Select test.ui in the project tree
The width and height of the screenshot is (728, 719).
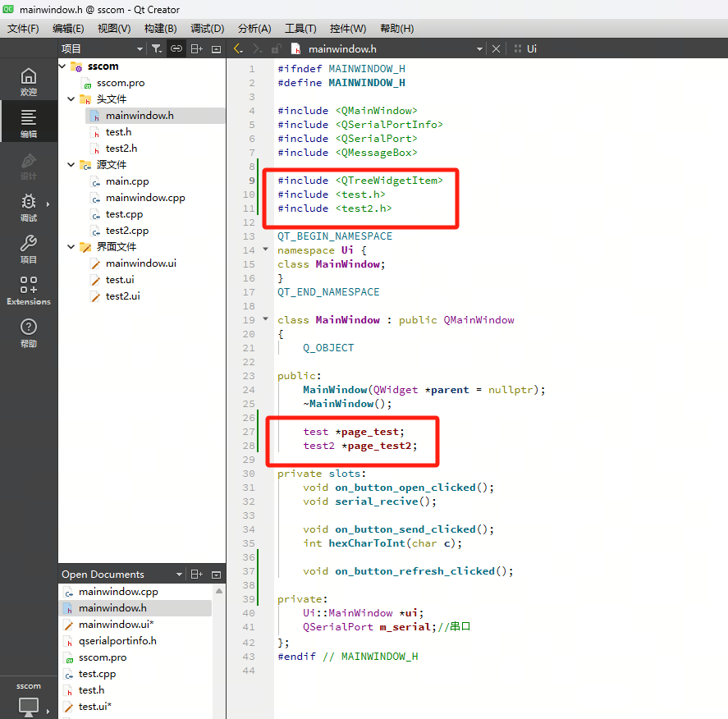[x=120, y=280]
